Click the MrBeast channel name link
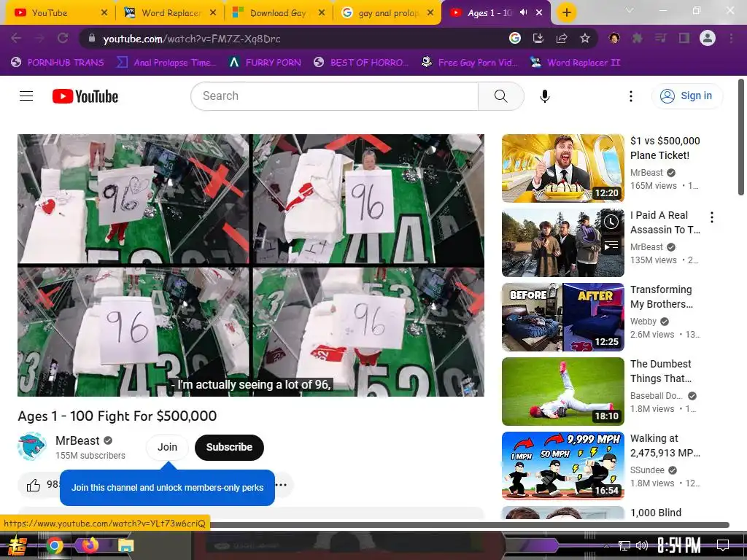 [77, 440]
